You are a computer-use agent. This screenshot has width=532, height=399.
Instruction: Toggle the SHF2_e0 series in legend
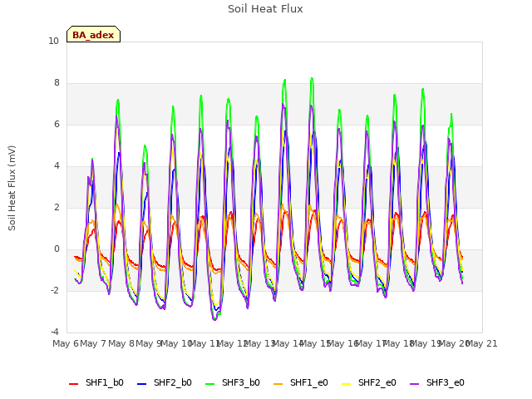369,382
